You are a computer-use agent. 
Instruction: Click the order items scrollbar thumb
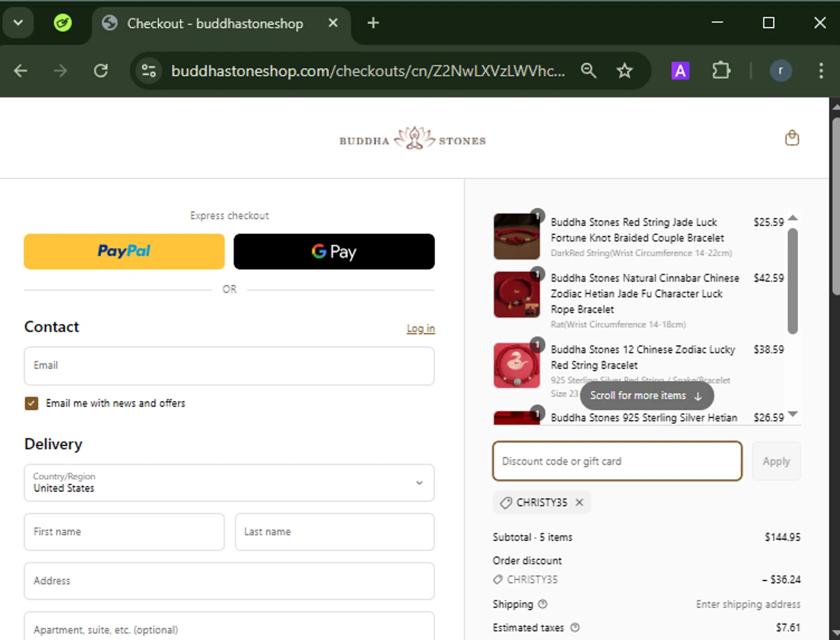click(792, 281)
